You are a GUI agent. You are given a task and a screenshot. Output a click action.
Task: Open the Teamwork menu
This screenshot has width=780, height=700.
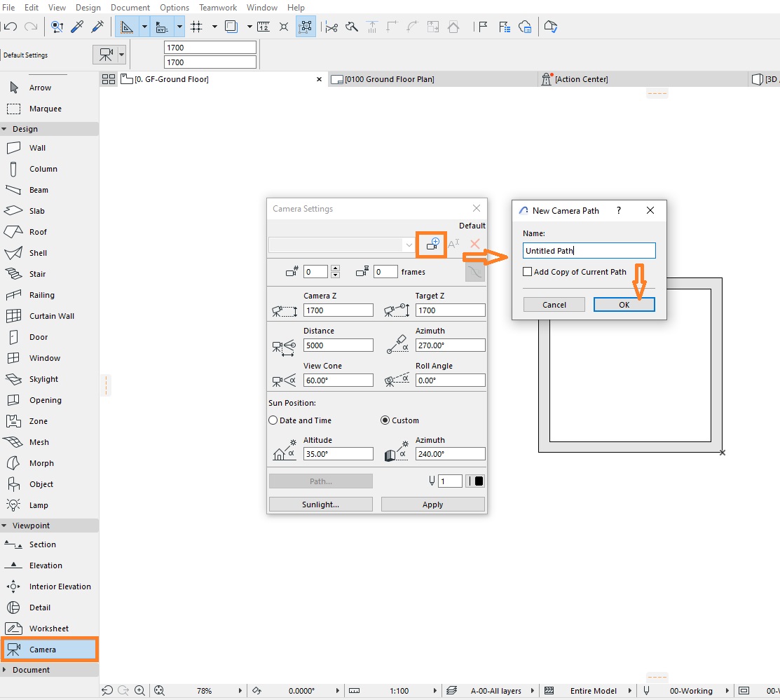point(217,7)
